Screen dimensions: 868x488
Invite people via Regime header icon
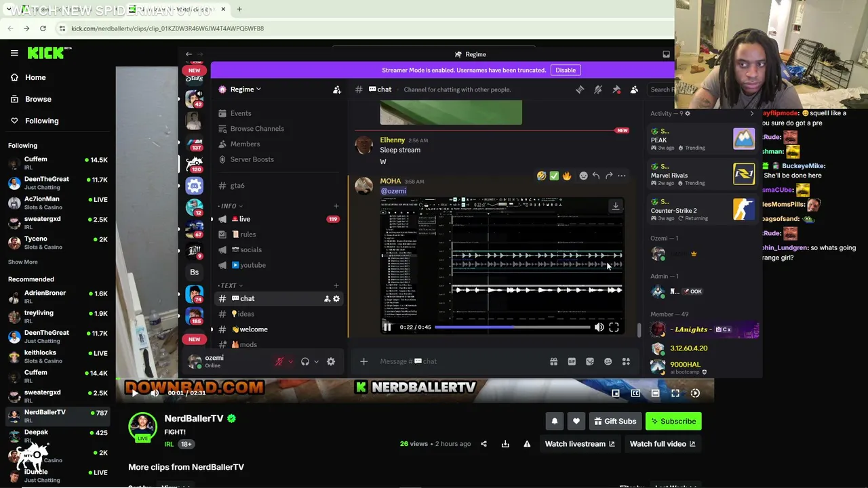pos(336,89)
